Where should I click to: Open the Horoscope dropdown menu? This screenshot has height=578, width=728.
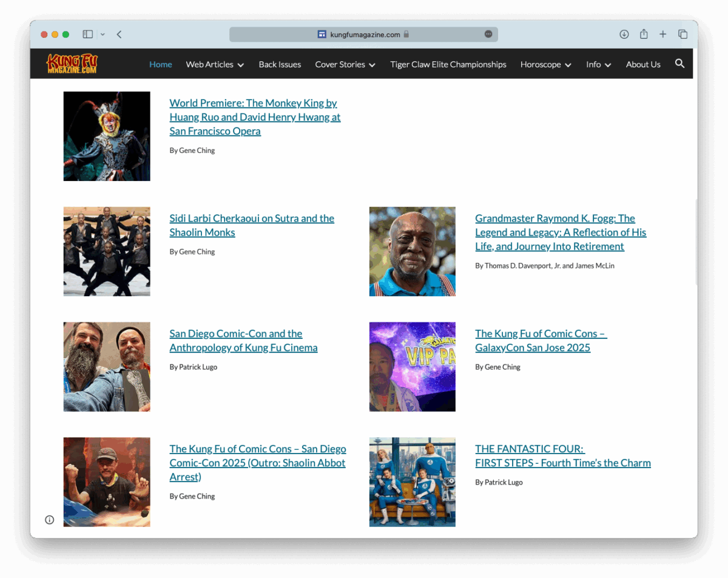pyautogui.click(x=545, y=64)
